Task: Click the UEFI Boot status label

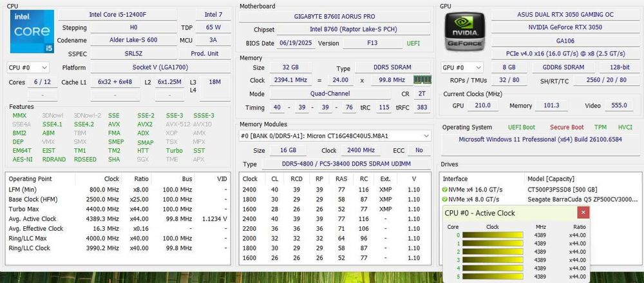Action: click(521, 128)
